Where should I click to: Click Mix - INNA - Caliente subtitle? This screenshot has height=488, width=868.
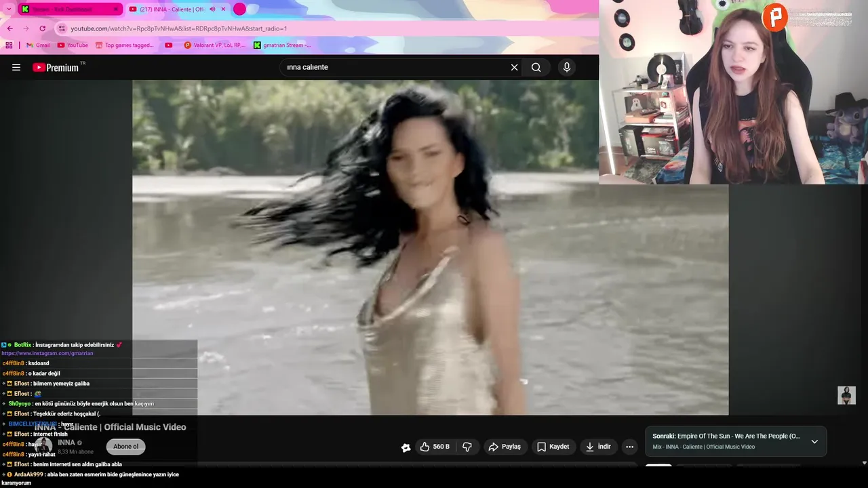pos(704,447)
